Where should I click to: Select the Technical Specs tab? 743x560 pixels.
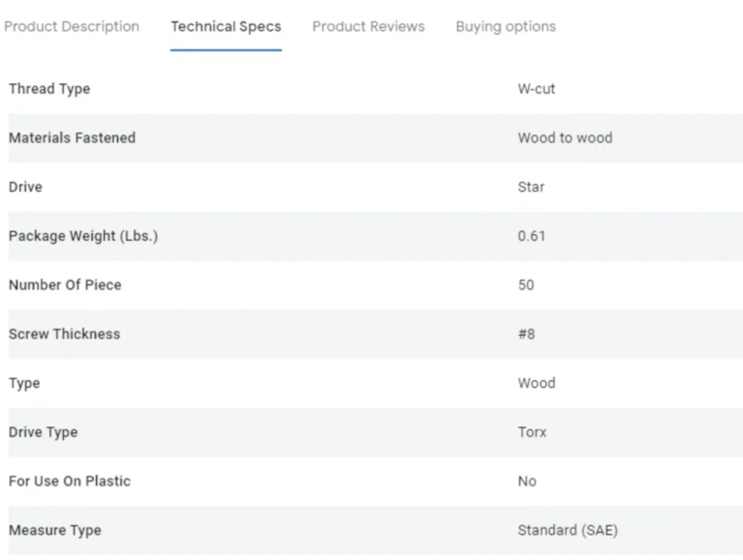[226, 27]
